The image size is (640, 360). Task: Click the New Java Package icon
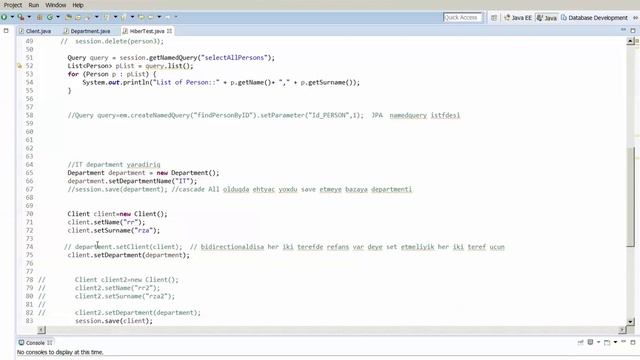40,17
